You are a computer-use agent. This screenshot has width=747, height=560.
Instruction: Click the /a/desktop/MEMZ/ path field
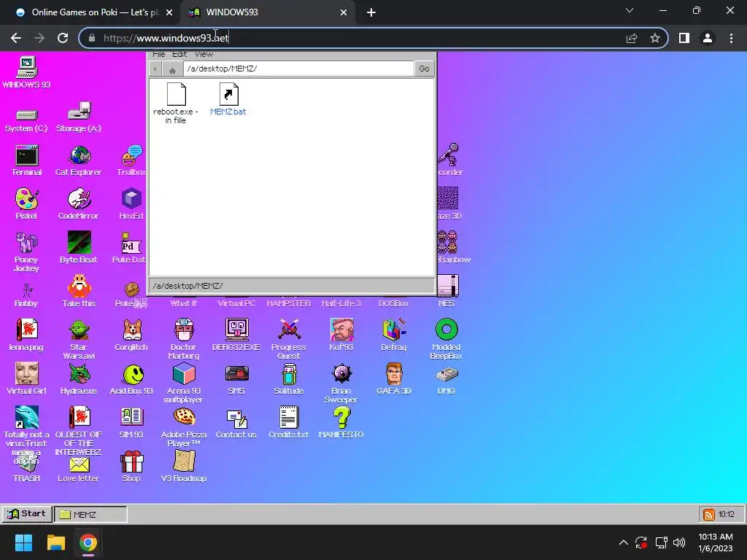coord(298,69)
